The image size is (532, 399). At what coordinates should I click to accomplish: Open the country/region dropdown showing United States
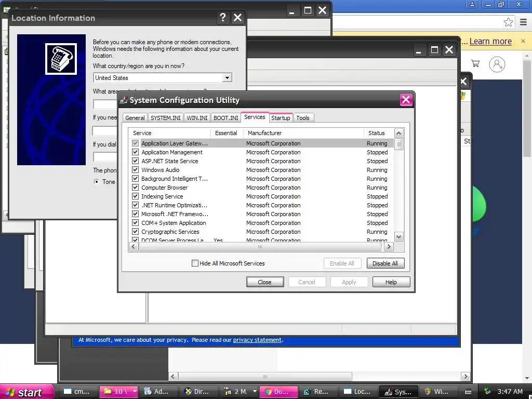tap(227, 78)
